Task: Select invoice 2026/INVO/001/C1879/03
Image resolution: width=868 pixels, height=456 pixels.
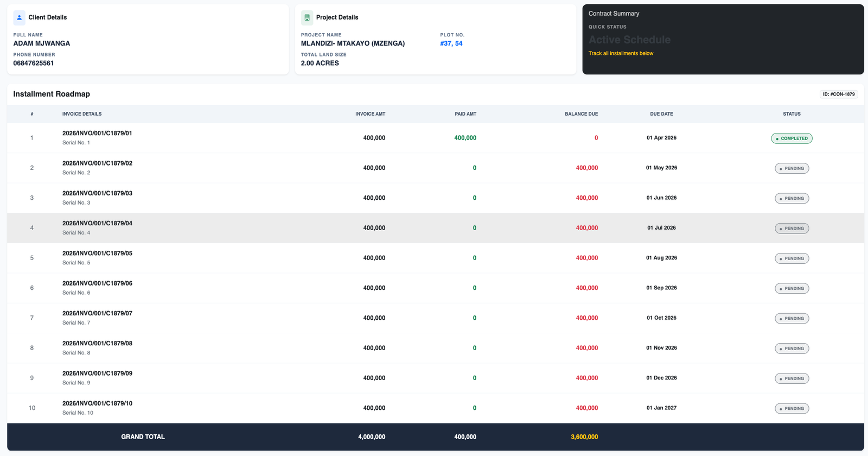Action: point(97,193)
